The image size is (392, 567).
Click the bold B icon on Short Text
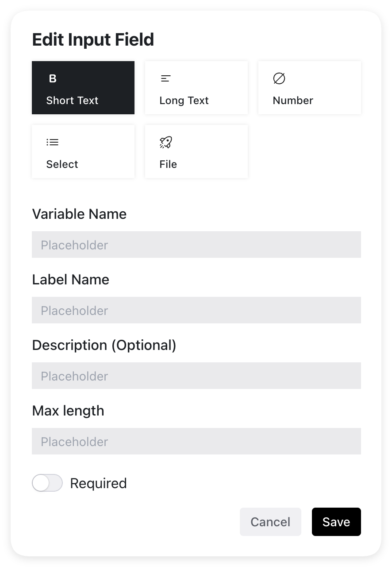click(53, 79)
